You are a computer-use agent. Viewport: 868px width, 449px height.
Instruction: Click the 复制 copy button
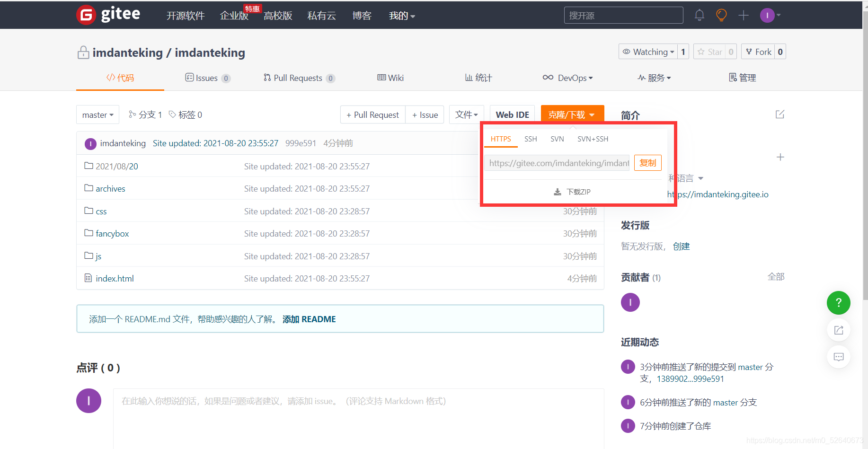[648, 163]
